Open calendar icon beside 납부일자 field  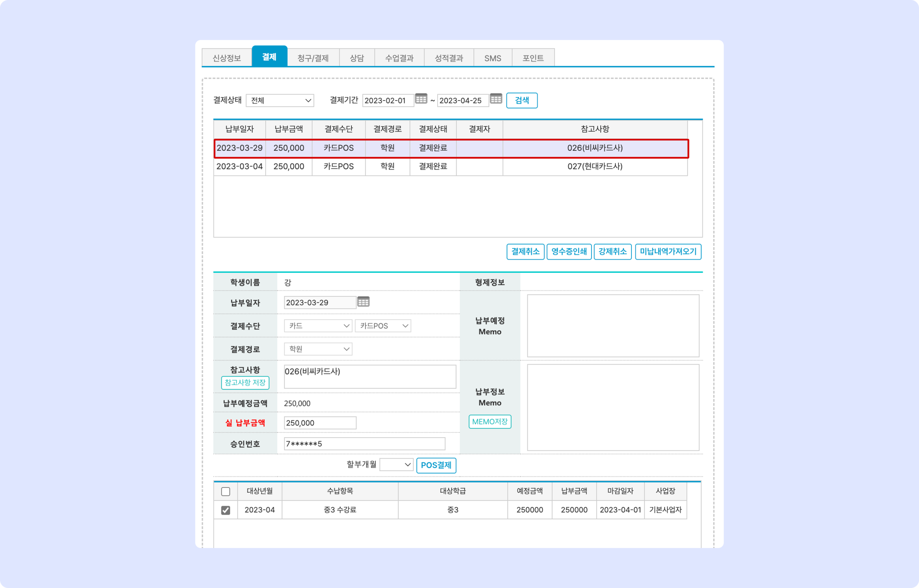tap(363, 302)
